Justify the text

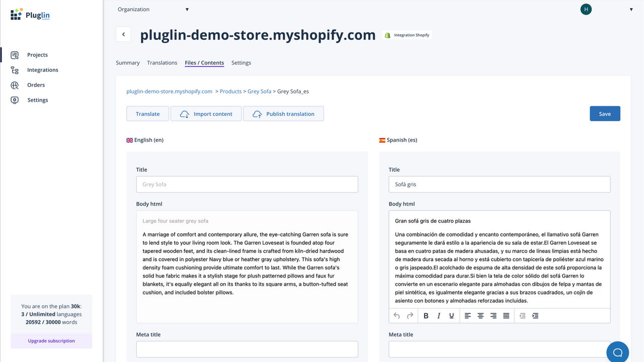coord(506,316)
